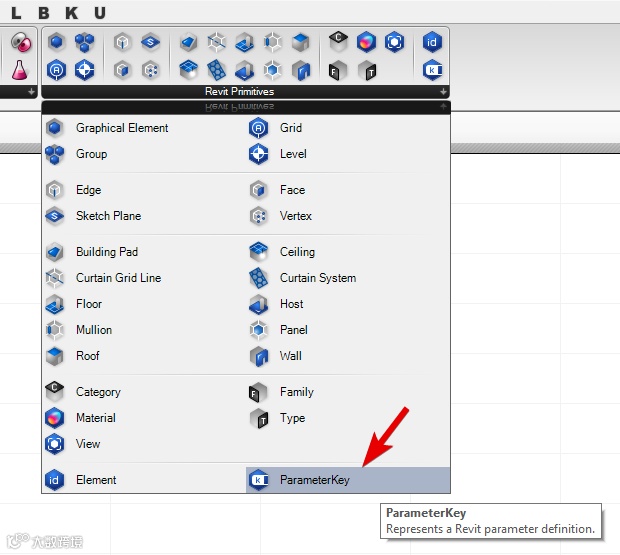Choose the highlighted ParameterKey entry
Image resolution: width=620 pixels, height=555 pixels.
pos(348,480)
